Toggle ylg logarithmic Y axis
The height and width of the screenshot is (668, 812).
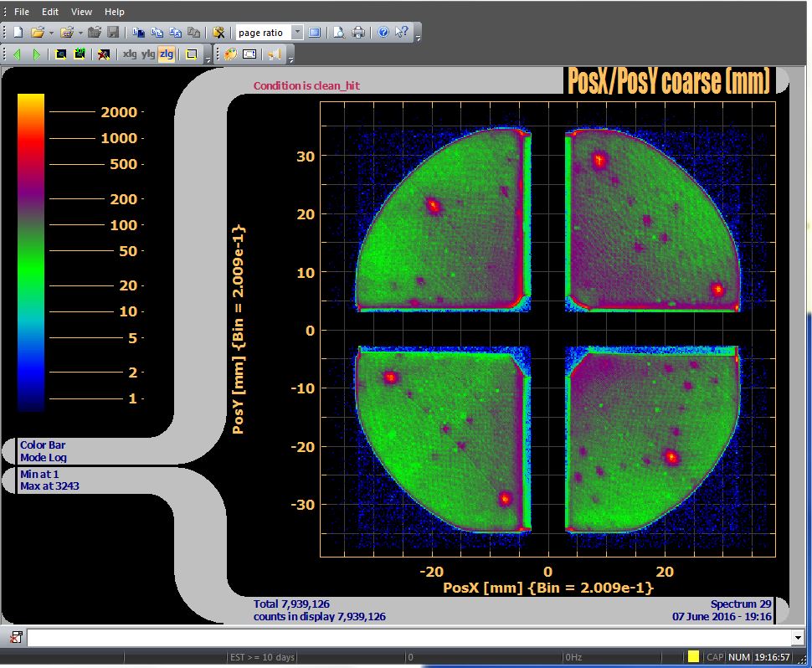tap(147, 54)
